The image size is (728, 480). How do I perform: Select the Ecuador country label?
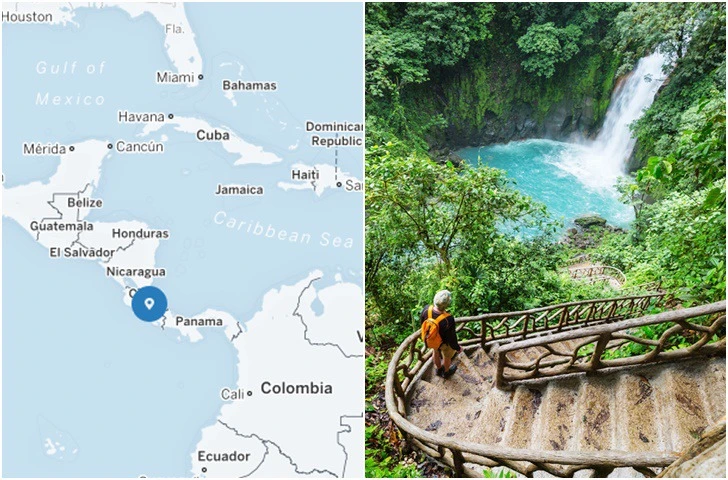coord(224,456)
